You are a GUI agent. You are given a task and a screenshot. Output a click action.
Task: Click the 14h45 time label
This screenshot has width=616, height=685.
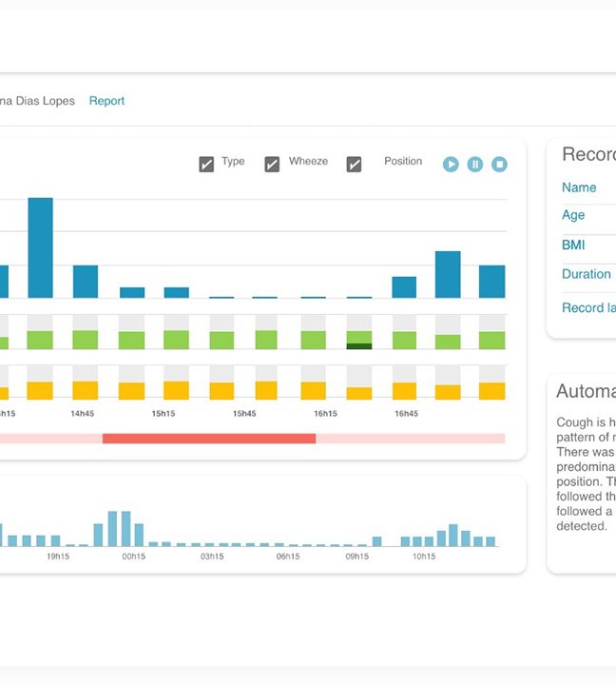(83, 413)
